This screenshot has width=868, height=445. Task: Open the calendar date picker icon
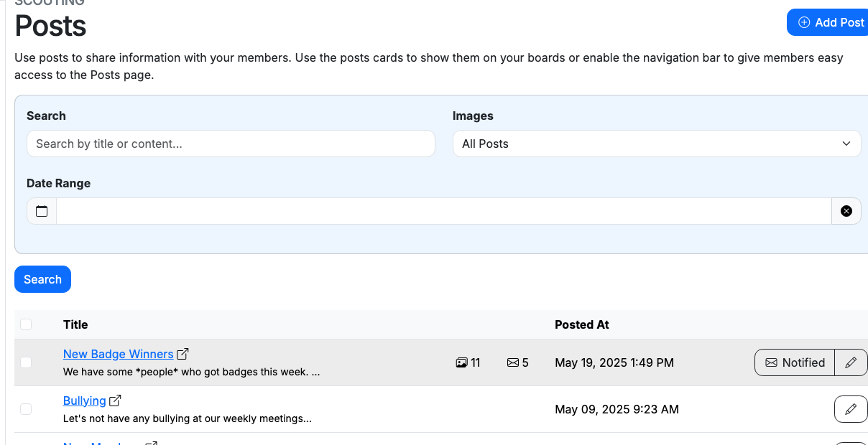coord(41,210)
